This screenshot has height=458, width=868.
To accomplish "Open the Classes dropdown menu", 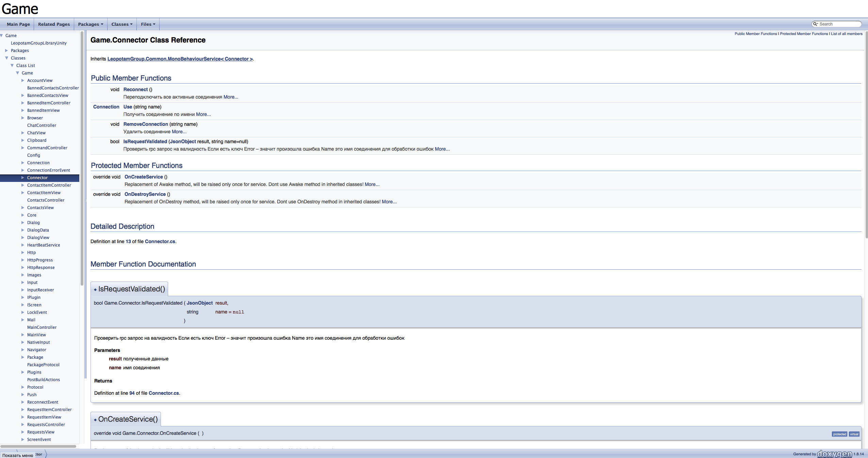I will point(122,24).
